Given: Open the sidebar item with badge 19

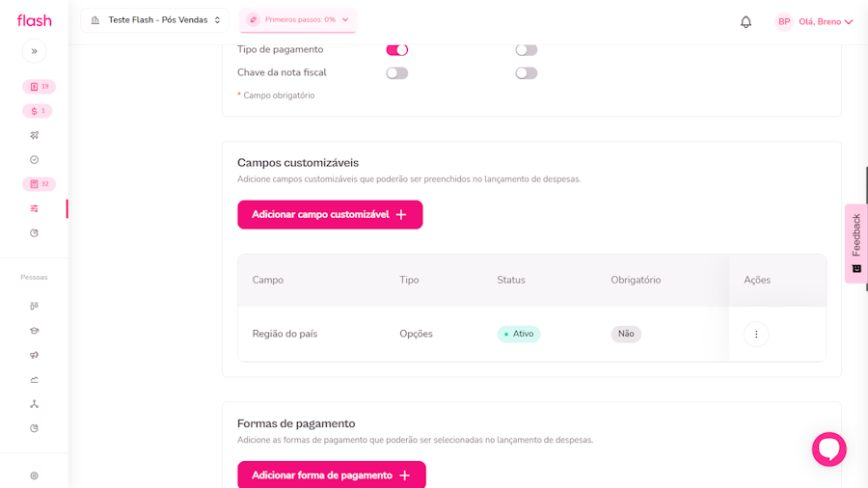Looking at the screenshot, I should pyautogui.click(x=39, y=87).
